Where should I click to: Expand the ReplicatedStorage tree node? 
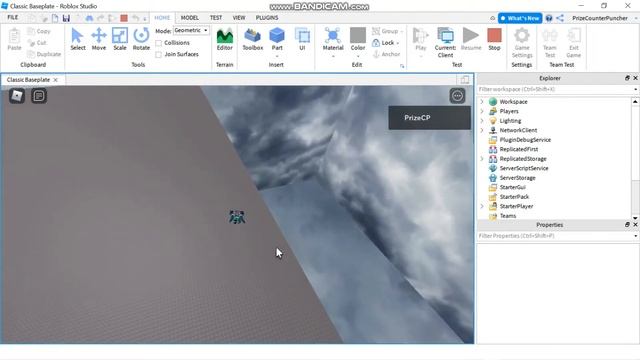tap(482, 159)
